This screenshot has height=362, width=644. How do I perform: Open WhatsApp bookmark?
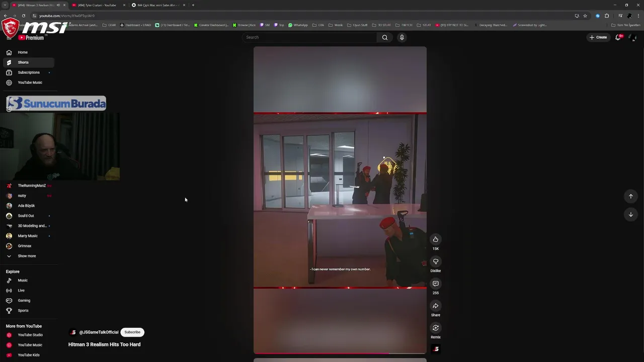[x=298, y=25]
